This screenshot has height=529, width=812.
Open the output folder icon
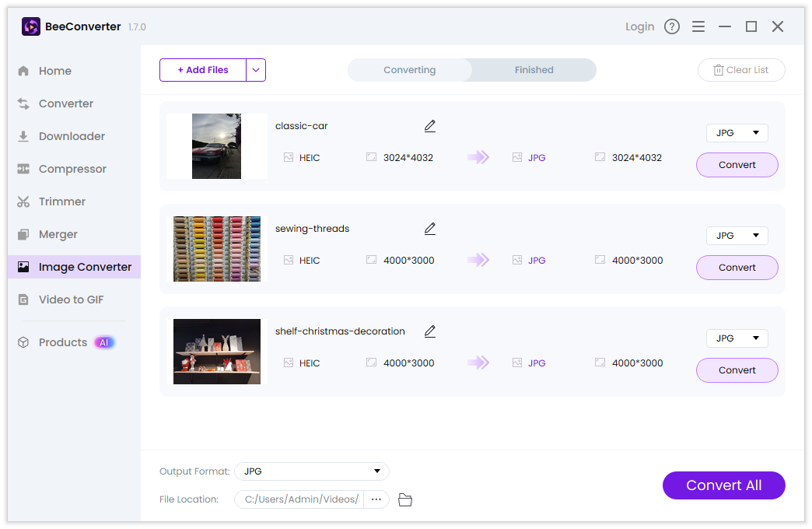point(404,499)
